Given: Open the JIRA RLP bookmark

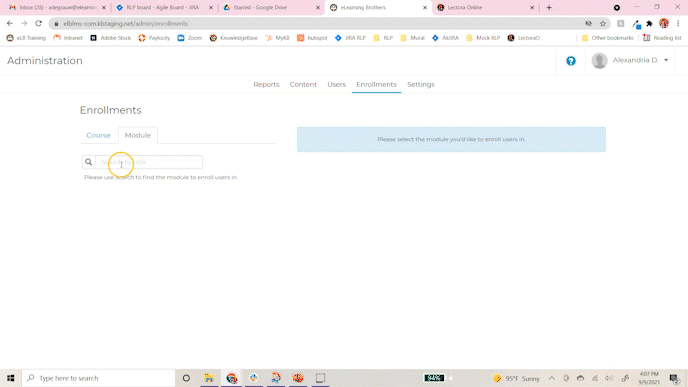Looking at the screenshot, I should pos(350,38).
